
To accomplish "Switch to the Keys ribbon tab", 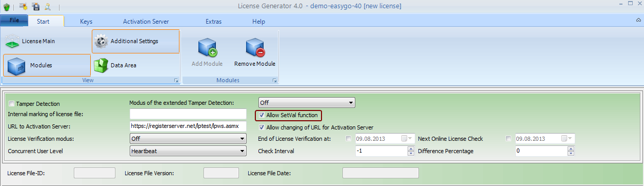I will click(x=86, y=22).
